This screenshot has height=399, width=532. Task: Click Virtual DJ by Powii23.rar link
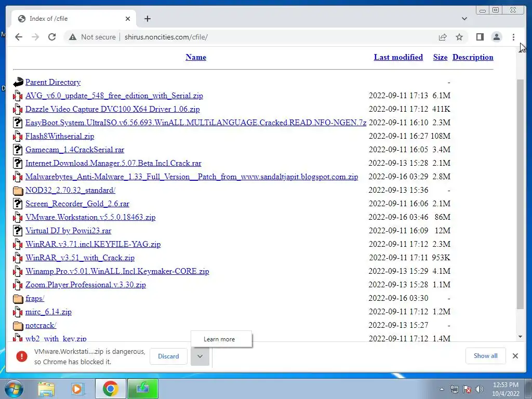pos(68,231)
